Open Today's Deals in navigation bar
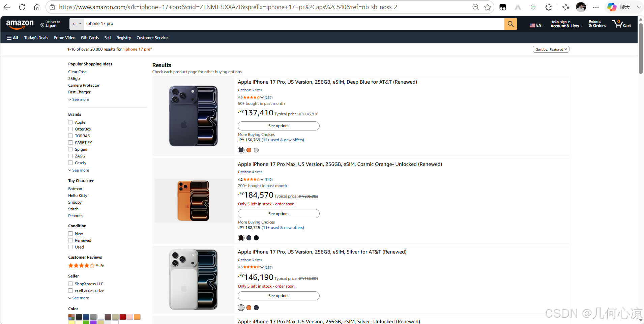 (36, 38)
